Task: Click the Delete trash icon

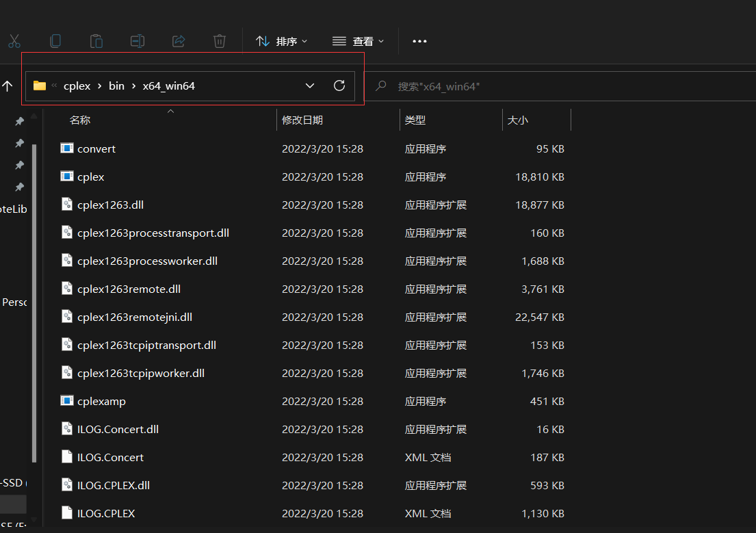Action: point(220,41)
